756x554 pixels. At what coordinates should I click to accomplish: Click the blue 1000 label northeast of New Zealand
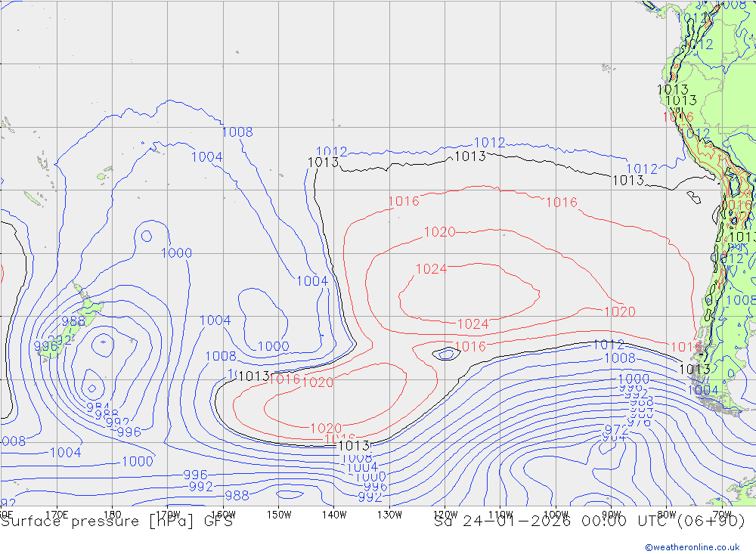click(176, 253)
